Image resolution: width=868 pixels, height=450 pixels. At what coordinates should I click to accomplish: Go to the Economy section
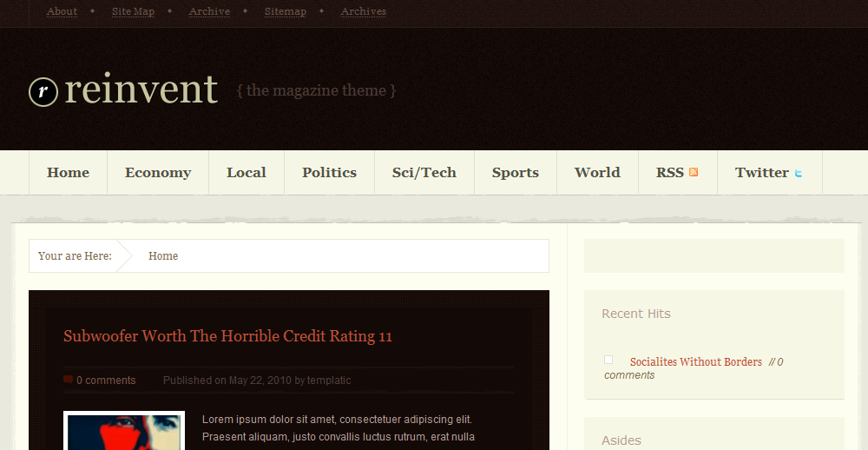pyautogui.click(x=158, y=172)
